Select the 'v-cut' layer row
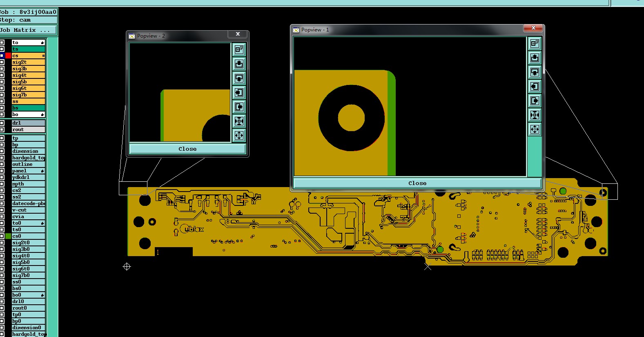The image size is (644, 337). click(x=28, y=210)
